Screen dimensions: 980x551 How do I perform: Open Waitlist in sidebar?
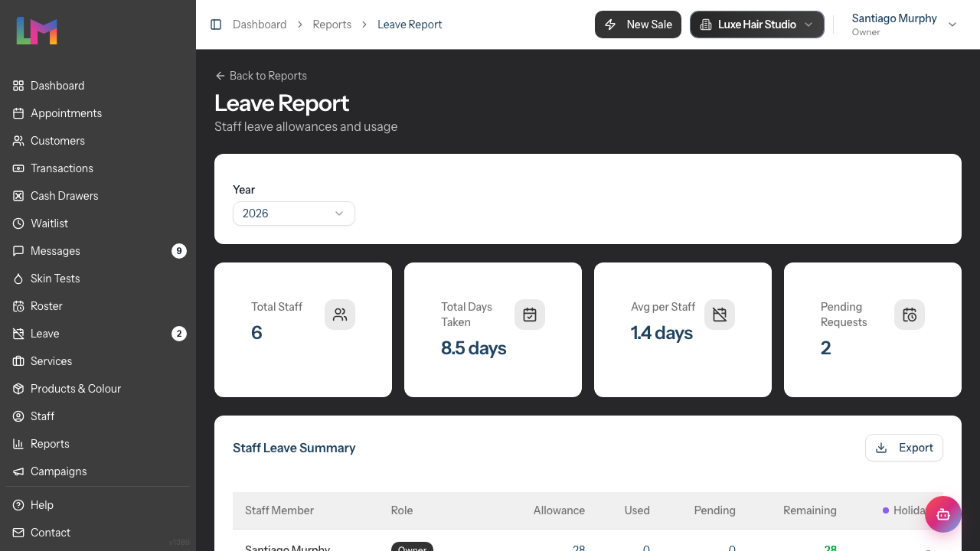pyautogui.click(x=98, y=223)
